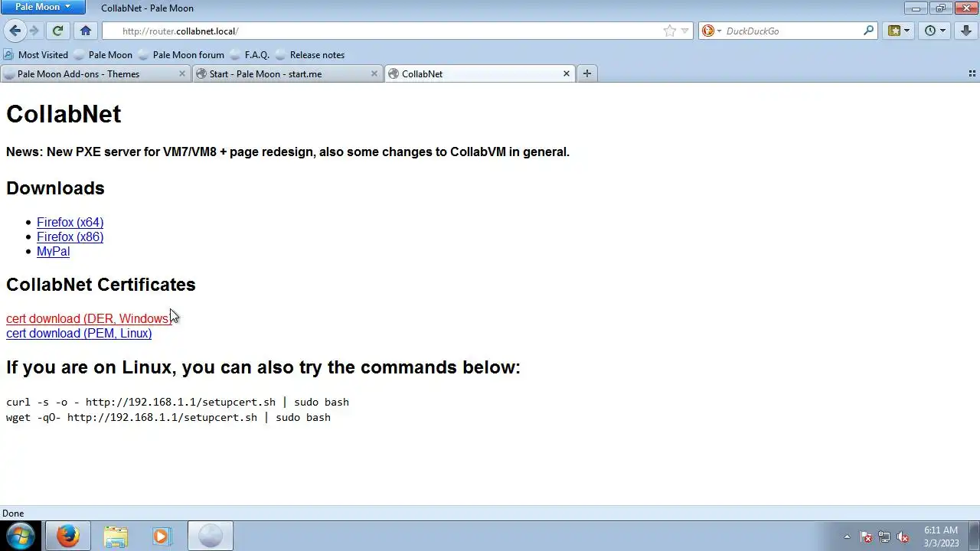Close the Pale Moon Add-ons tab
The height and width of the screenshot is (551, 980).
(x=182, y=74)
